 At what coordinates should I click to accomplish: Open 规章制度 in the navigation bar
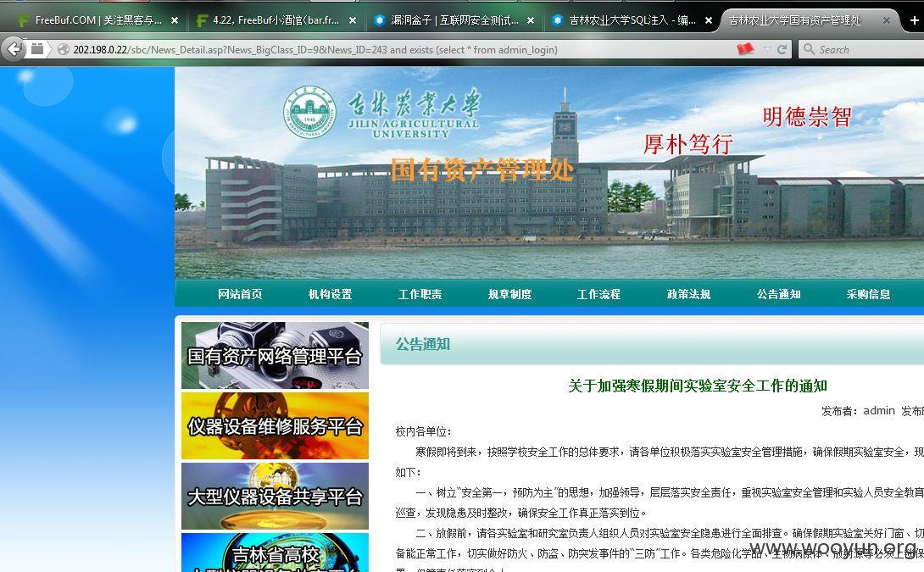click(x=509, y=294)
